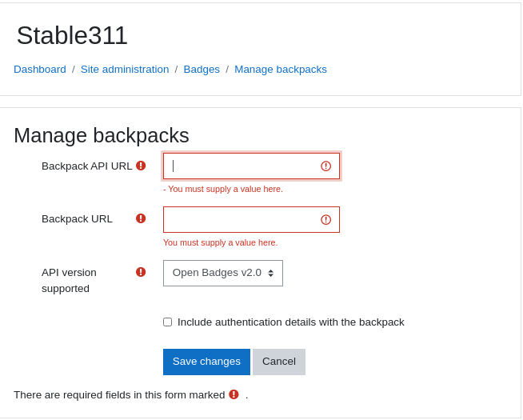Cancel the backpack form
This screenshot has width=523, height=420.
(279, 362)
